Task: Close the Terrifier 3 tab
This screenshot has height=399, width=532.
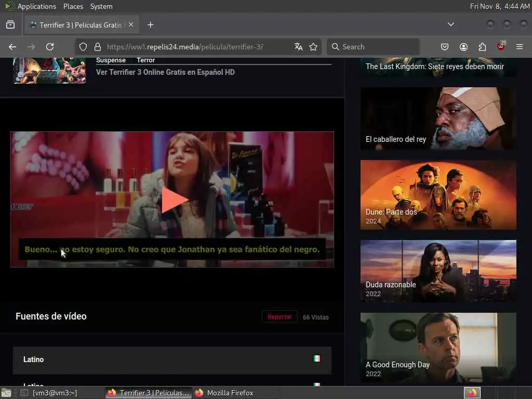Action: pyautogui.click(x=131, y=24)
